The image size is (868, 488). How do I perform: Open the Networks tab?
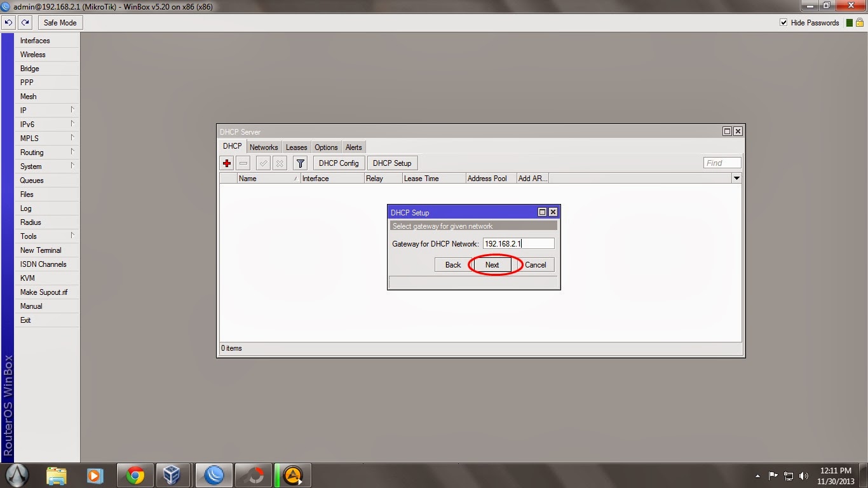click(264, 147)
